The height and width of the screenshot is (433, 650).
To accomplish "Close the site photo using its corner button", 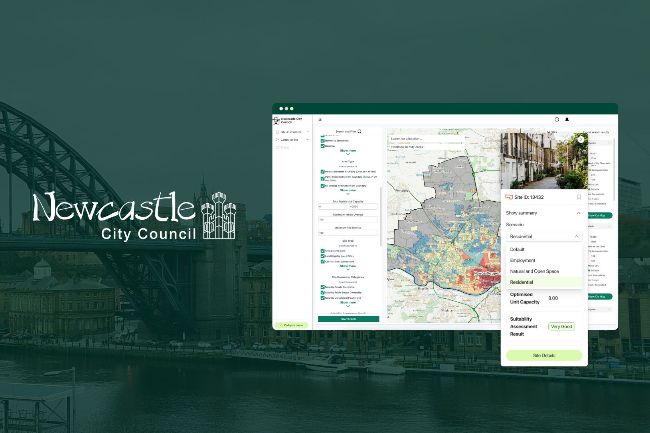I will point(581,140).
